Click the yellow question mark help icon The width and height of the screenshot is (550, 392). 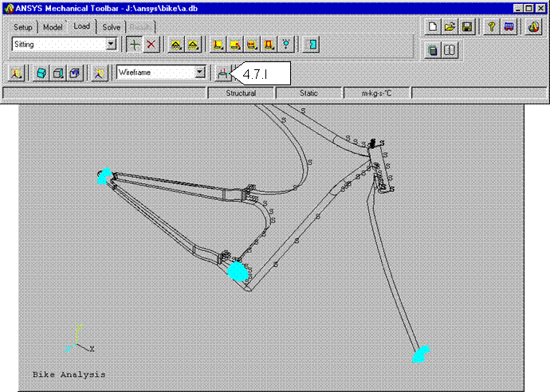[492, 27]
